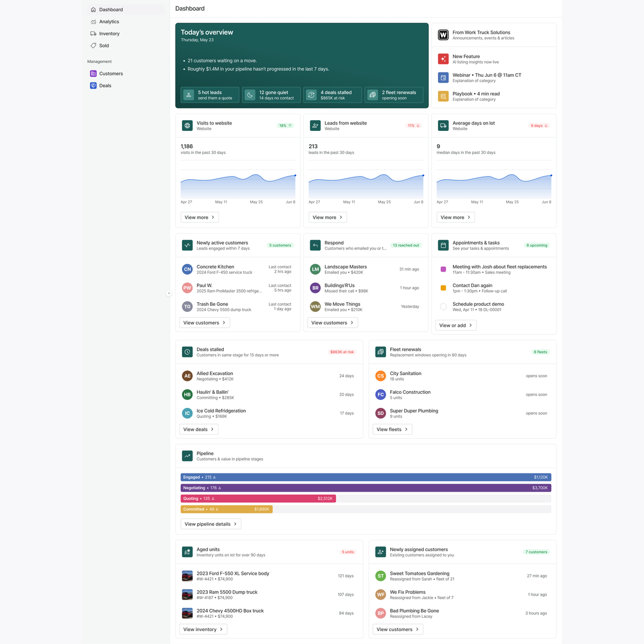The height and width of the screenshot is (644, 644).
Task: Click the Sweet Tomatoes Gardening ST avatar
Action: point(380,576)
